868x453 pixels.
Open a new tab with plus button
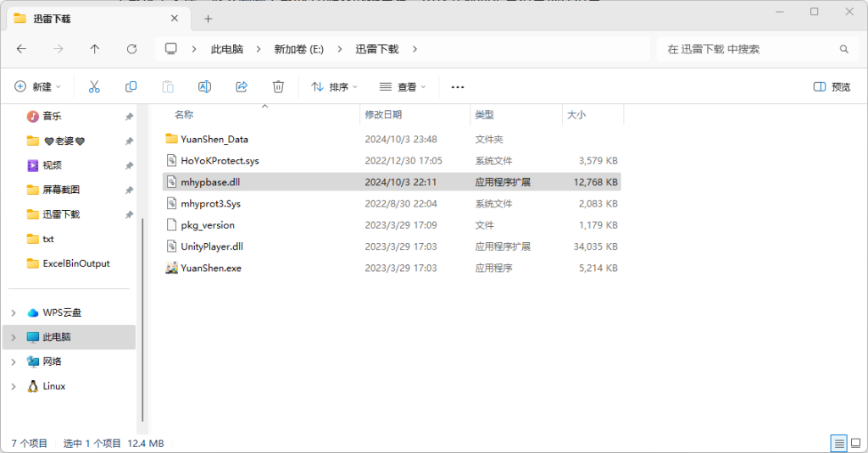[209, 19]
